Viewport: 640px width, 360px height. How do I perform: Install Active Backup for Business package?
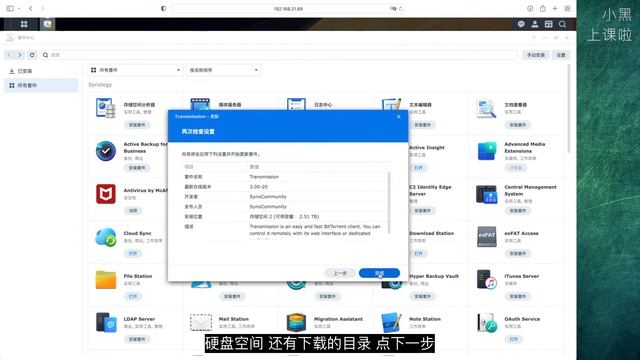(137, 168)
